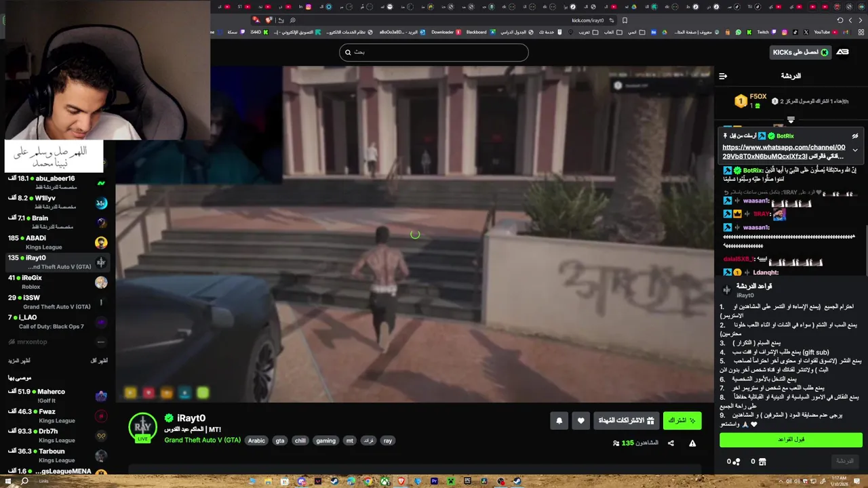Open the recommended Tarboun channel
The image size is (868, 488).
coord(58,455)
